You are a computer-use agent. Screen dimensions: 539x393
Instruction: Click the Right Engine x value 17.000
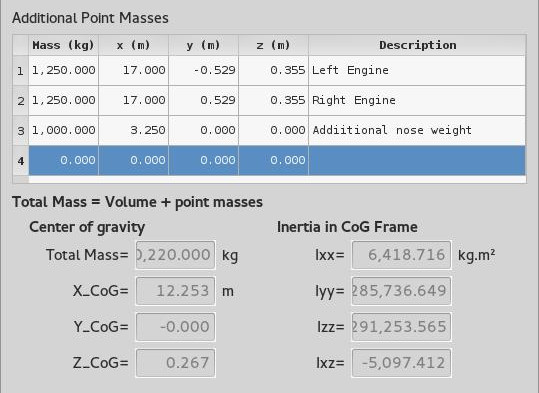click(134, 100)
